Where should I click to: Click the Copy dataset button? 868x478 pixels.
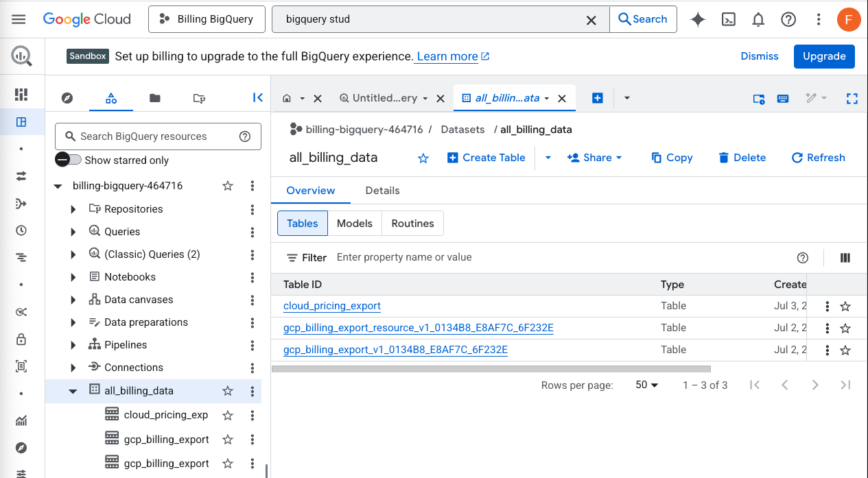click(672, 158)
